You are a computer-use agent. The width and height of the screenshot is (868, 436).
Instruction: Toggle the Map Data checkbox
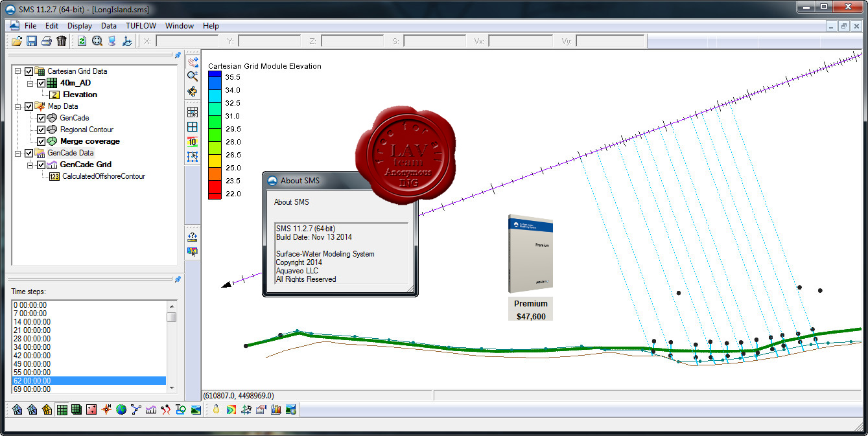29,106
